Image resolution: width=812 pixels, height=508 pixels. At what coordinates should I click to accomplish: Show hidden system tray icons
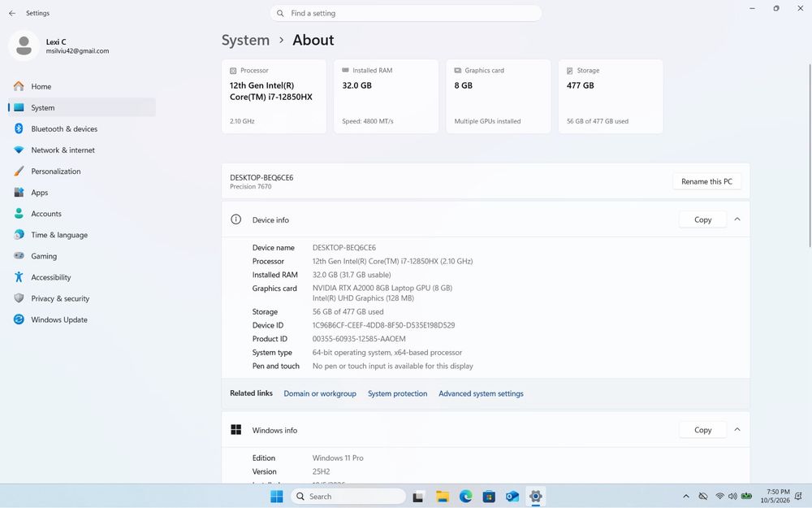[685, 496]
